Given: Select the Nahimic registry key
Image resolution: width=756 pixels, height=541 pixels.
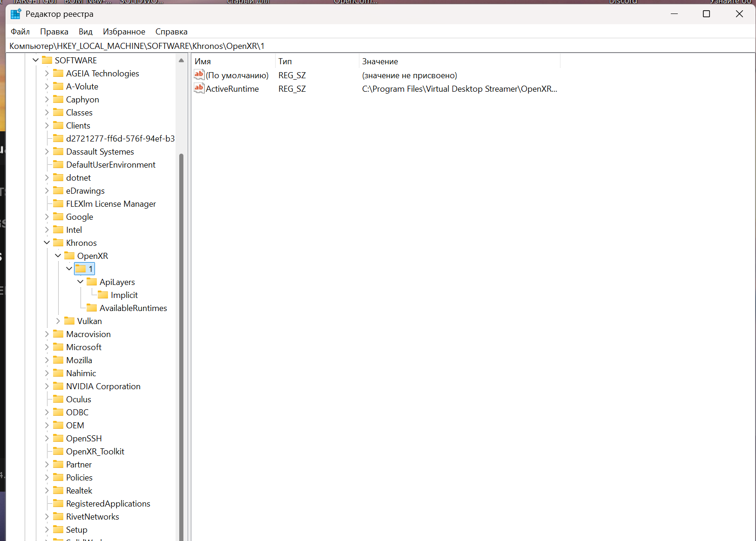Looking at the screenshot, I should [x=81, y=373].
